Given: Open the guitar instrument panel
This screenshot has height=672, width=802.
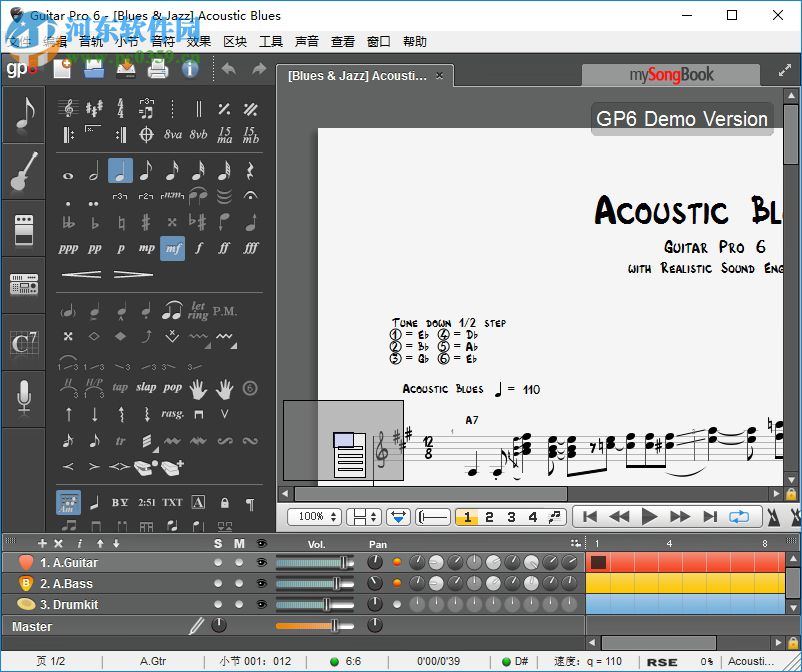Looking at the screenshot, I should 24,171.
